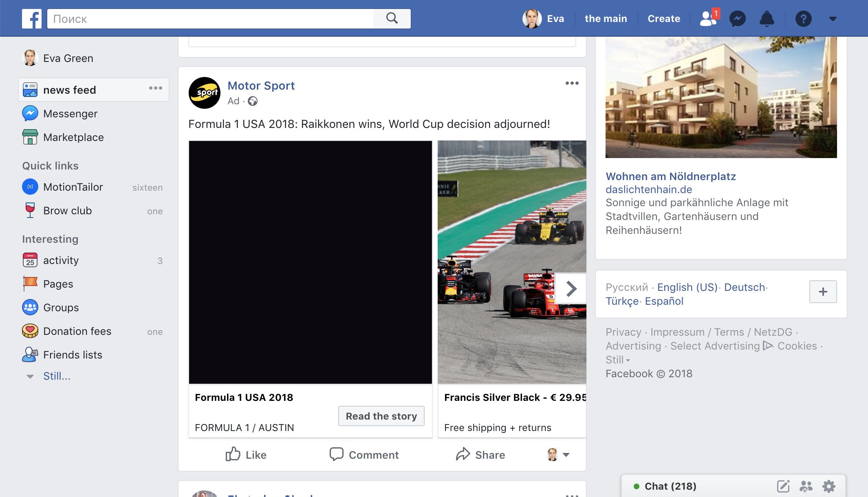Open Chat (218) bar
Screen dimensions: 868x497
pos(670,486)
